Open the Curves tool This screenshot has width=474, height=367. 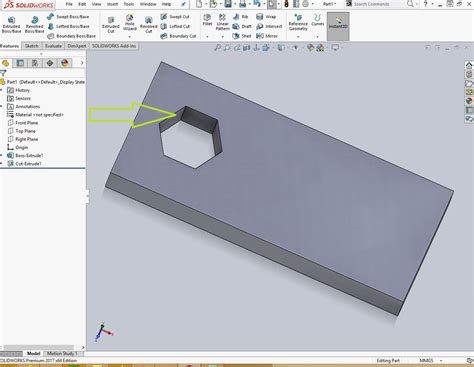pos(317,20)
